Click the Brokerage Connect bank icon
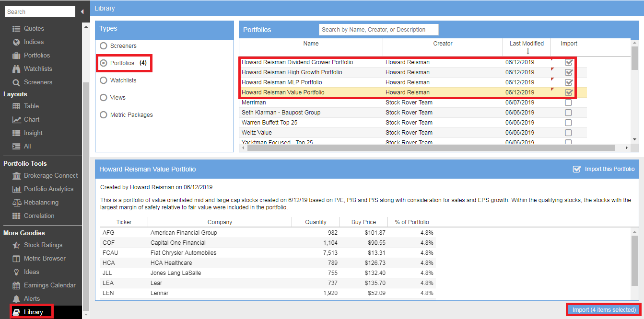This screenshot has height=319, width=644. tap(16, 176)
